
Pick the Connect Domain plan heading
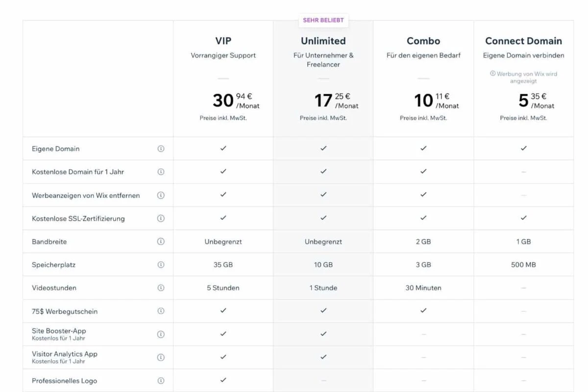tap(523, 41)
